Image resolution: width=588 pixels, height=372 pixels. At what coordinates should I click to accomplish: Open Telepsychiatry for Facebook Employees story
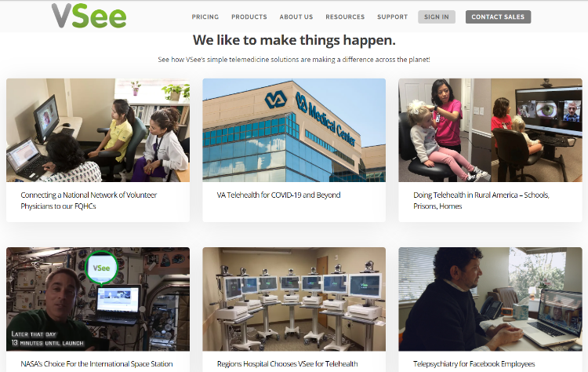pos(474,363)
